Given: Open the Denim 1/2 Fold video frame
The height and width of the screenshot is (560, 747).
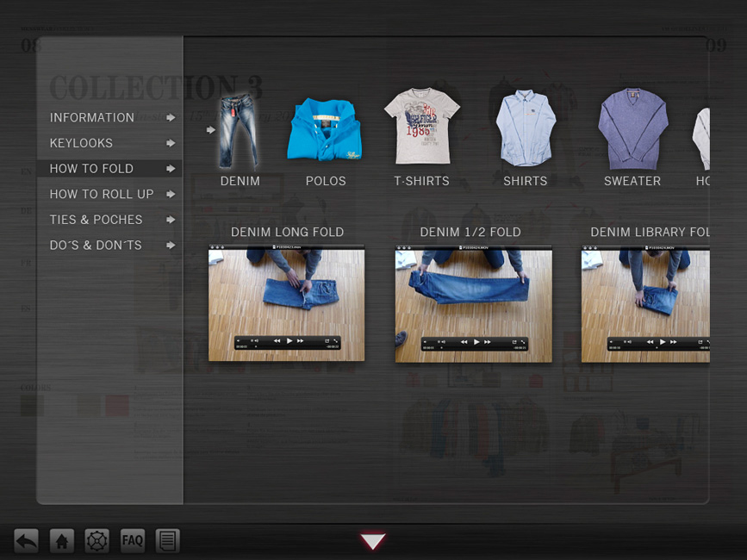Looking at the screenshot, I should click(474, 304).
